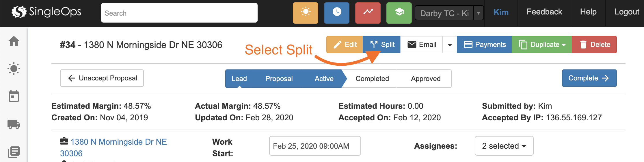Expand the Darby TC account dropdown
Viewport: 644px width, 162px height.
click(x=479, y=13)
